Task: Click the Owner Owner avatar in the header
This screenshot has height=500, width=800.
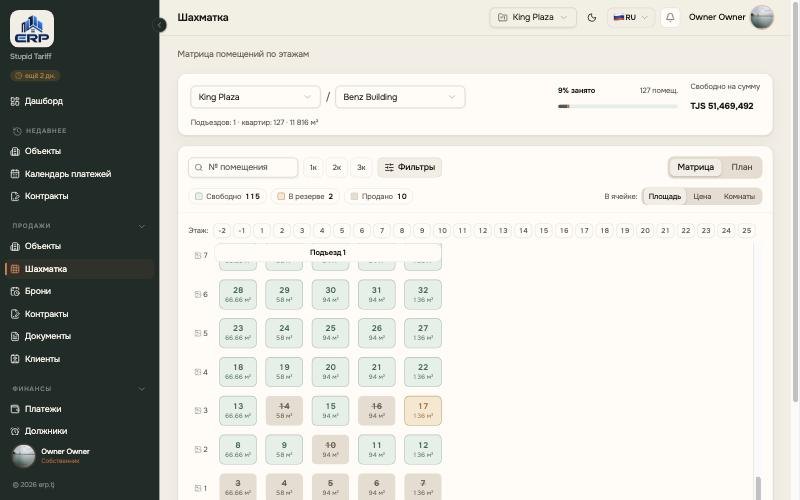Action: click(762, 17)
